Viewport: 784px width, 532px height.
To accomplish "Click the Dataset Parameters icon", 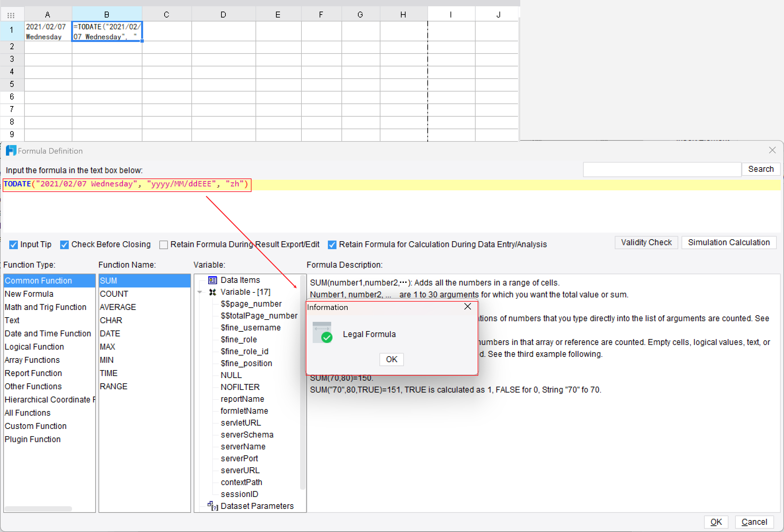I will [x=213, y=506].
